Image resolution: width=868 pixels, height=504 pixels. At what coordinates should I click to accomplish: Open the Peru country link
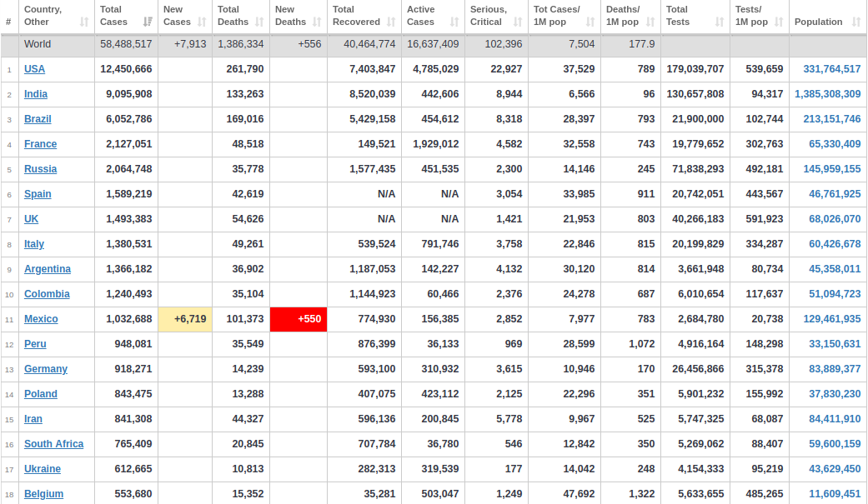click(35, 344)
